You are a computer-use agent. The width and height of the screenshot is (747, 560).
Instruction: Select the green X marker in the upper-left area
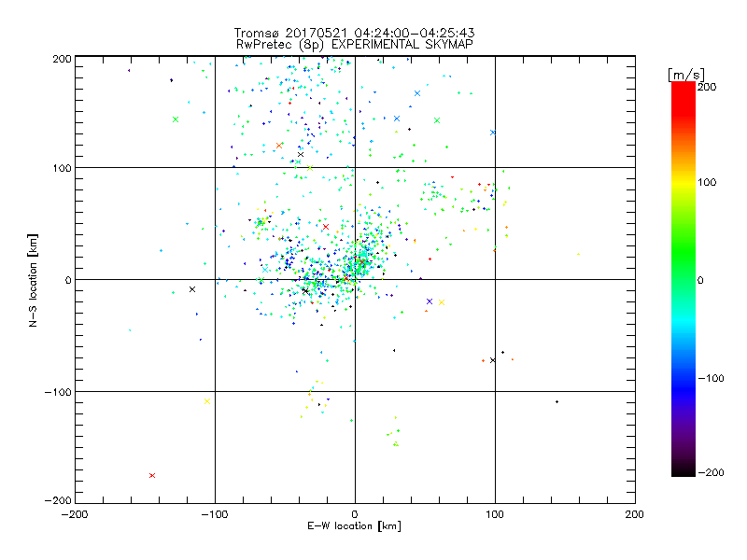(x=176, y=119)
